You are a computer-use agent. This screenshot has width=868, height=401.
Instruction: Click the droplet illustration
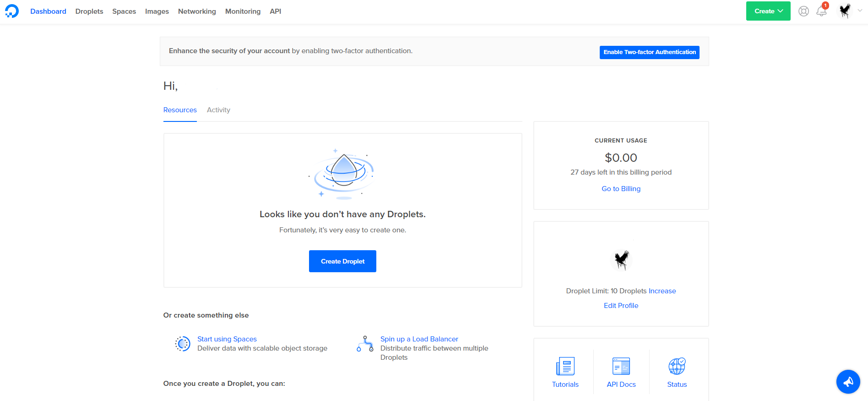(342, 174)
